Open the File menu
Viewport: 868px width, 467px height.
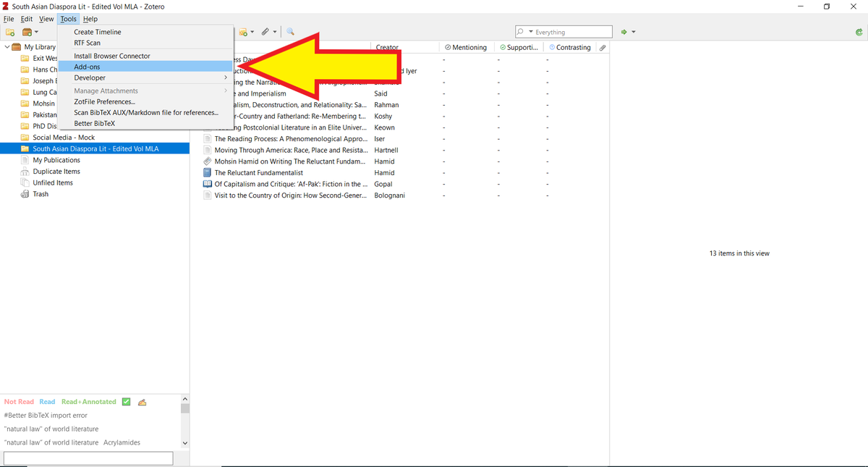click(9, 19)
